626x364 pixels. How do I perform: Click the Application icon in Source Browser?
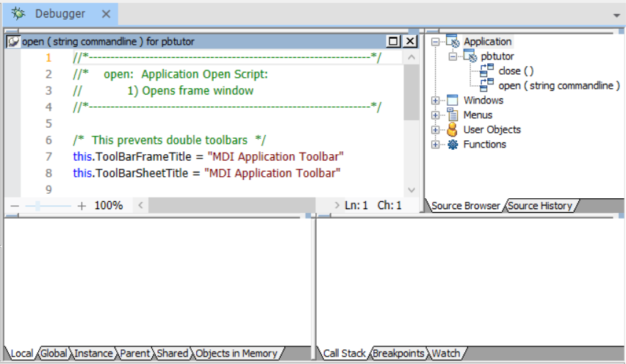tap(453, 42)
